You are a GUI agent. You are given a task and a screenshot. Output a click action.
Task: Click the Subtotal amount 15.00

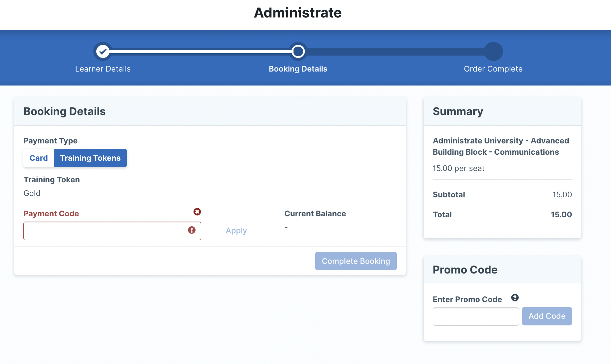coord(562,195)
